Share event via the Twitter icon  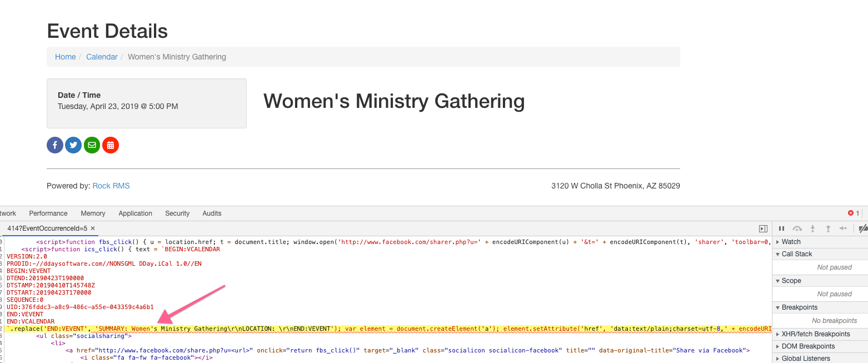click(x=73, y=145)
